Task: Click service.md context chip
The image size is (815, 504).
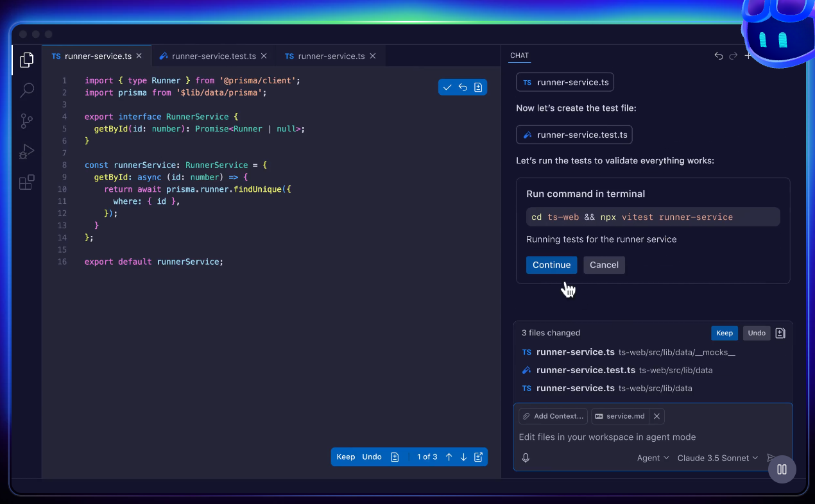Action: pyautogui.click(x=620, y=416)
